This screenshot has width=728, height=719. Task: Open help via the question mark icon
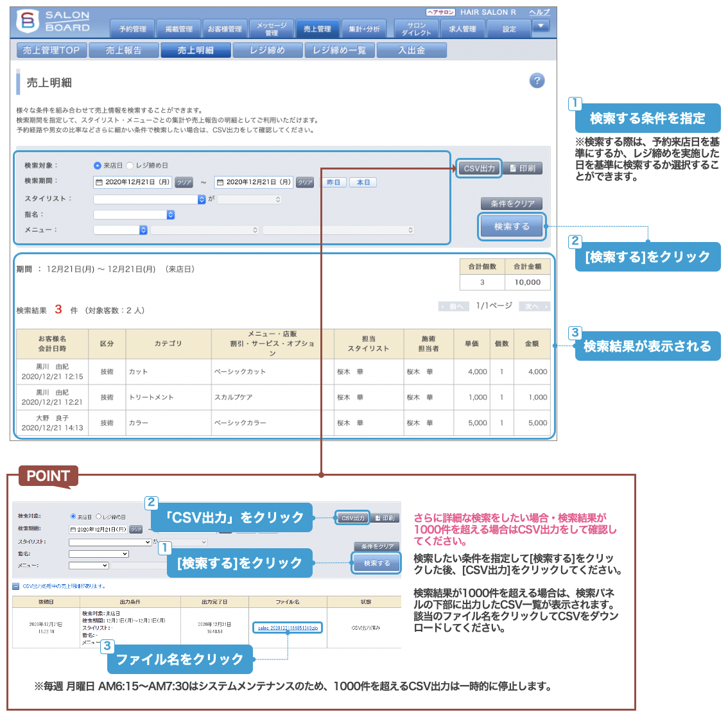[537, 80]
